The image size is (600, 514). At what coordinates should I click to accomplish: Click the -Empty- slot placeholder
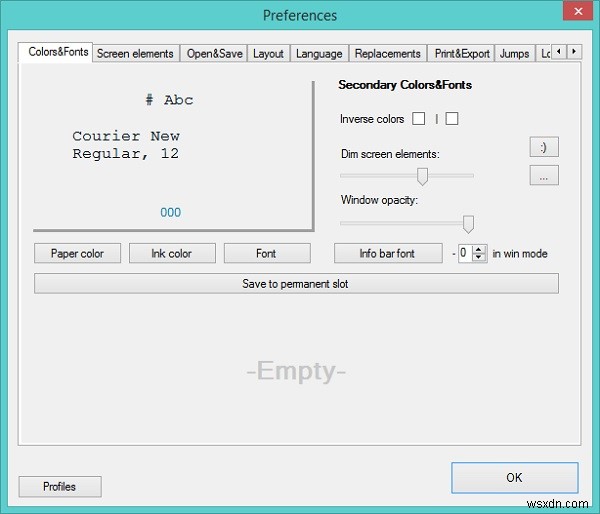[x=296, y=371]
